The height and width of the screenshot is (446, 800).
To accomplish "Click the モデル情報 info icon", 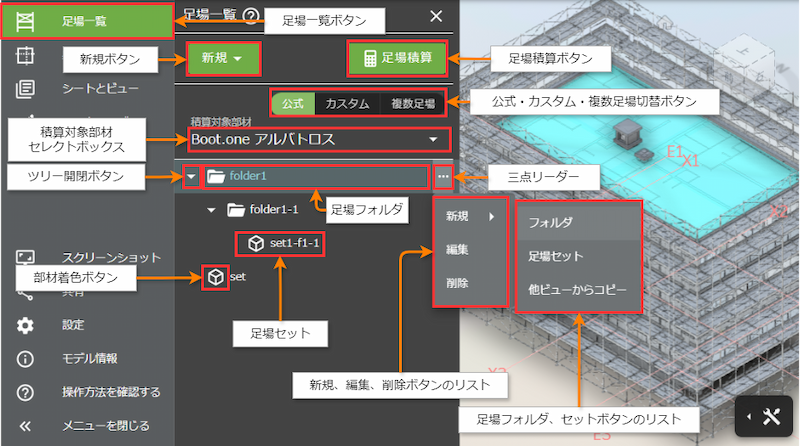I will click(25, 359).
